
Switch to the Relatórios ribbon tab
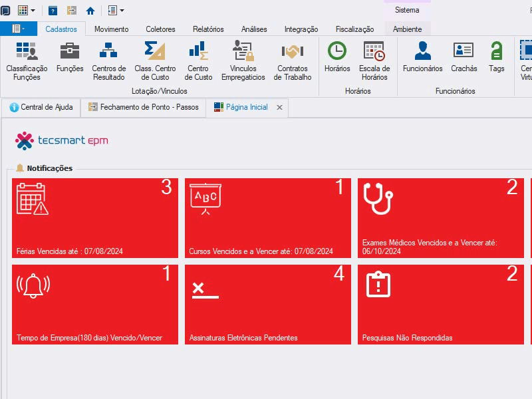[x=208, y=29]
